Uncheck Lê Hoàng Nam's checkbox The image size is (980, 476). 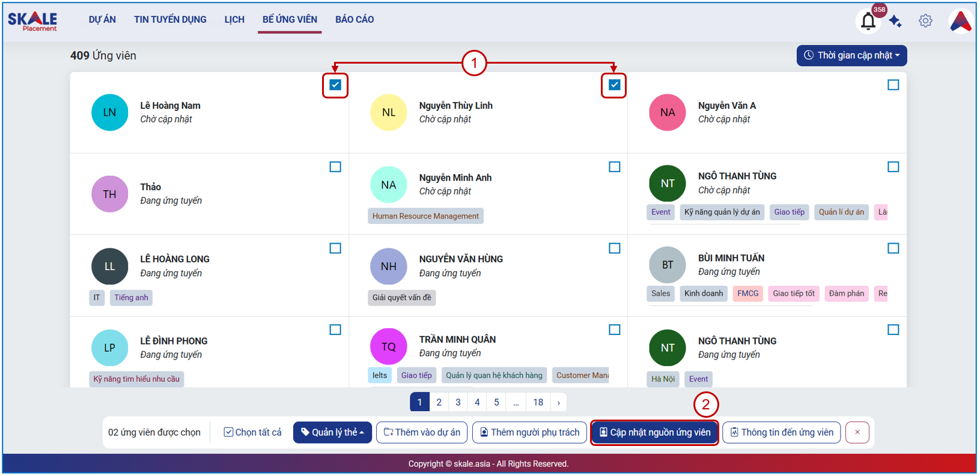click(x=335, y=85)
